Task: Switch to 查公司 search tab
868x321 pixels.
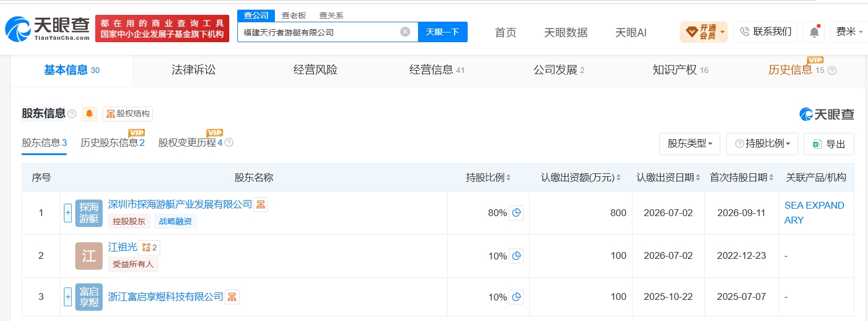Action: (x=256, y=15)
